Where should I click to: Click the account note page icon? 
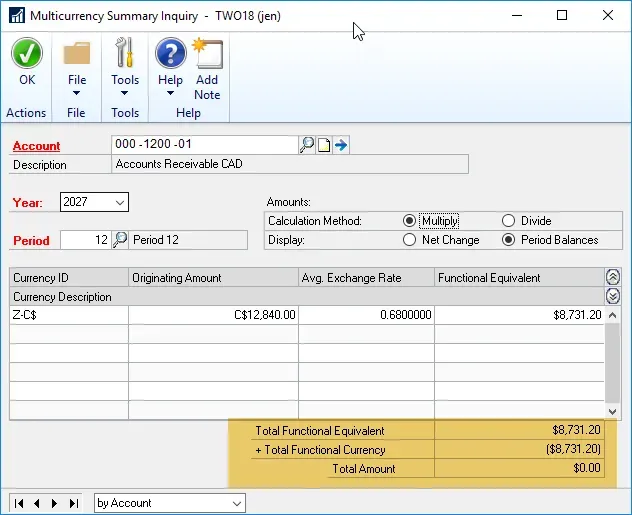[324, 145]
